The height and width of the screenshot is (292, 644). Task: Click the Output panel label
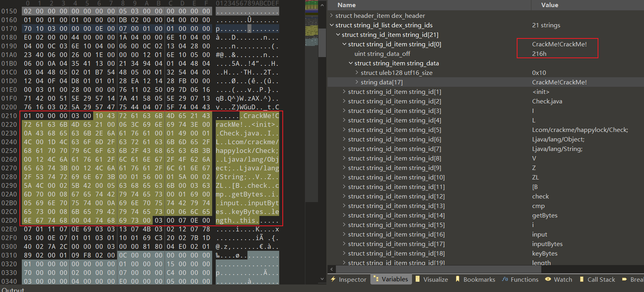(13, 289)
